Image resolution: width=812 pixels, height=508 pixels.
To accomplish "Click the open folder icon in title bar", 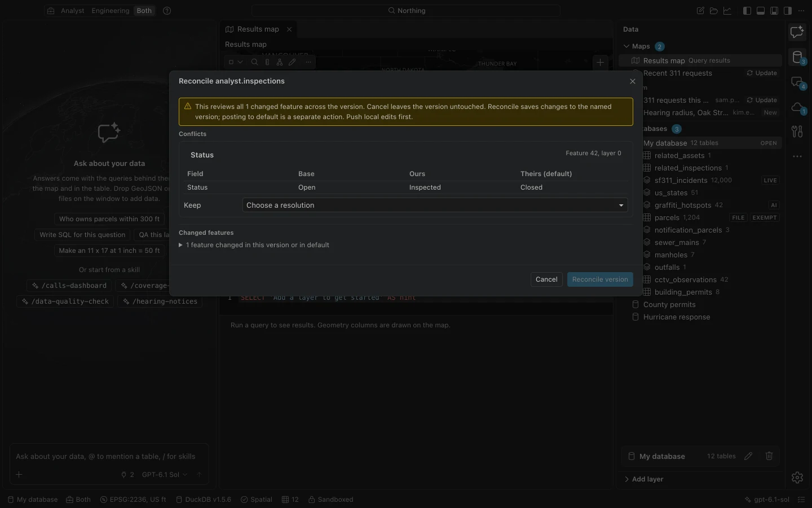I will (x=714, y=11).
